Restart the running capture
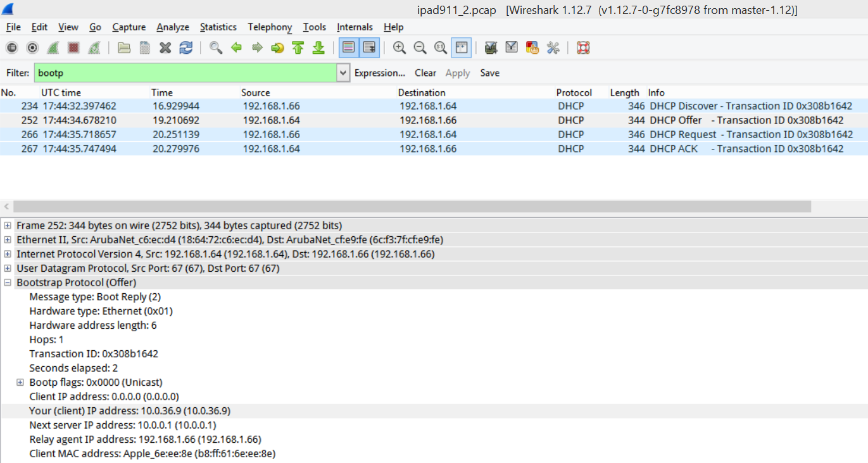 (94, 48)
